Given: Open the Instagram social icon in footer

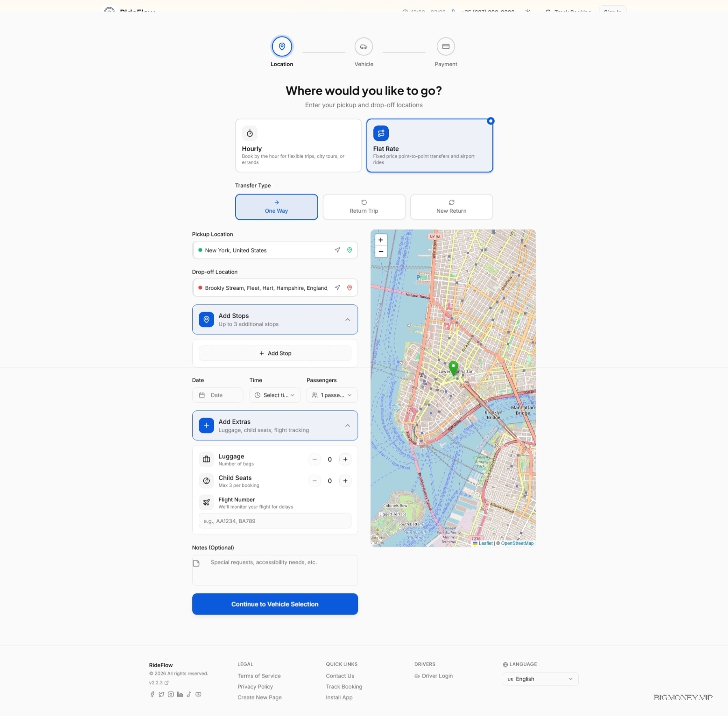Looking at the screenshot, I should coord(171,694).
